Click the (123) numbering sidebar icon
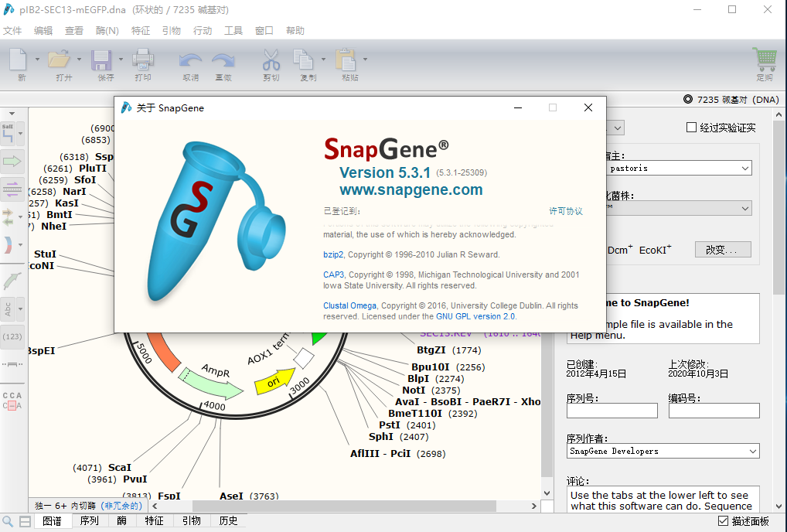Image resolution: width=787 pixels, height=532 pixels. click(x=12, y=336)
